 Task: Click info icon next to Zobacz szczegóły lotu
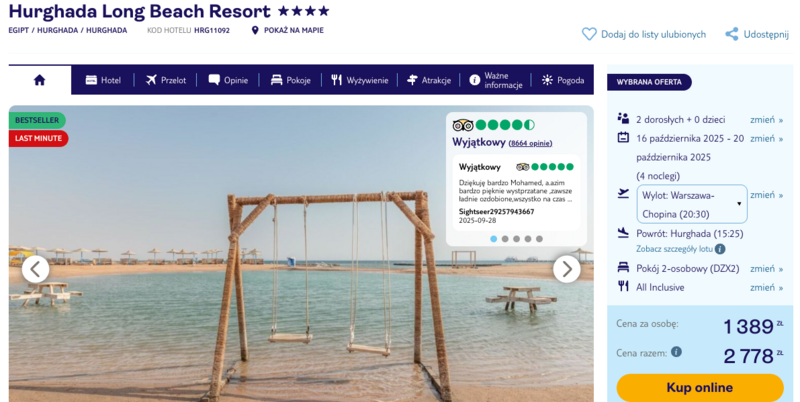tap(720, 249)
